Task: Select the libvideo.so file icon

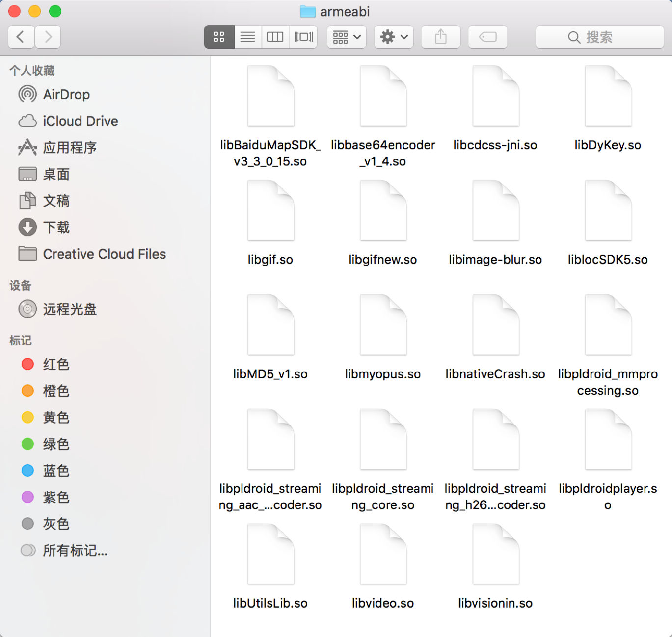Action: (x=383, y=554)
